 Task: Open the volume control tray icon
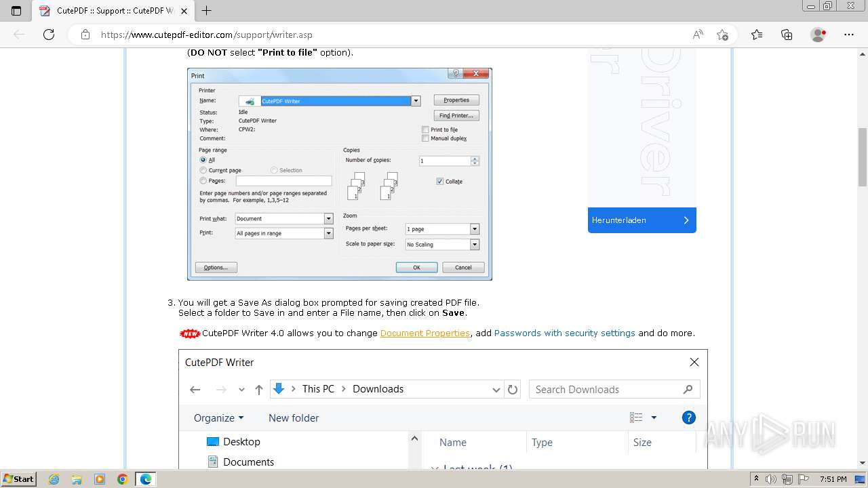(x=771, y=479)
